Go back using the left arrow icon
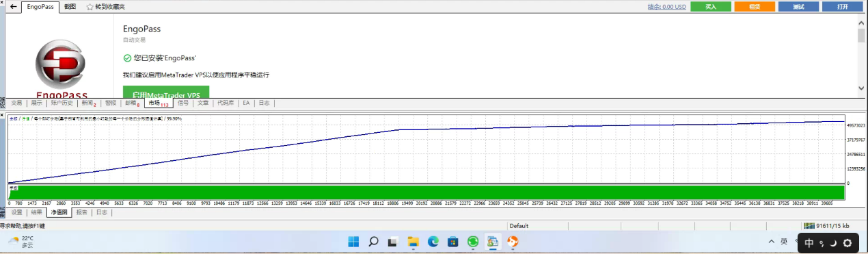The image size is (868, 254). pyautogui.click(x=13, y=6)
